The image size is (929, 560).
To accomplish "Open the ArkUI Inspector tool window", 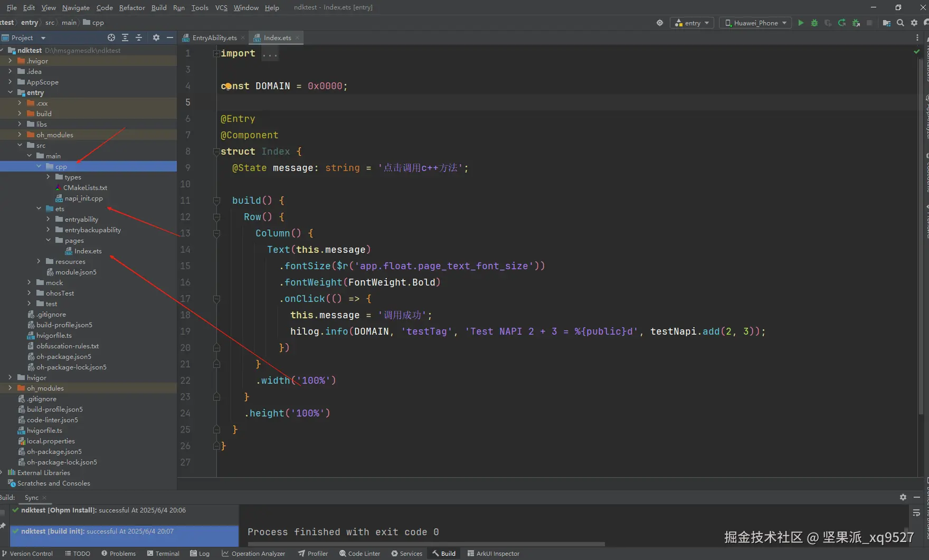I will (x=494, y=554).
